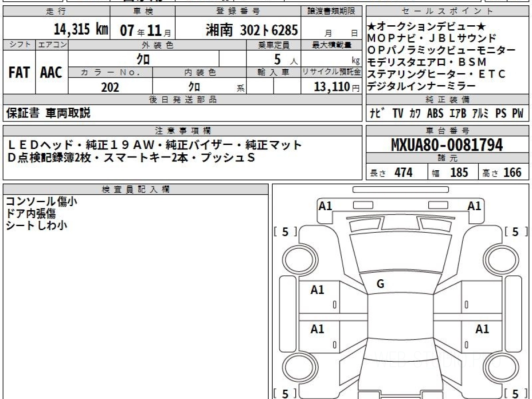Click the [5] tire rating by front-left wheel
Viewport: 532px width, 399px height.
pyautogui.click(x=285, y=231)
